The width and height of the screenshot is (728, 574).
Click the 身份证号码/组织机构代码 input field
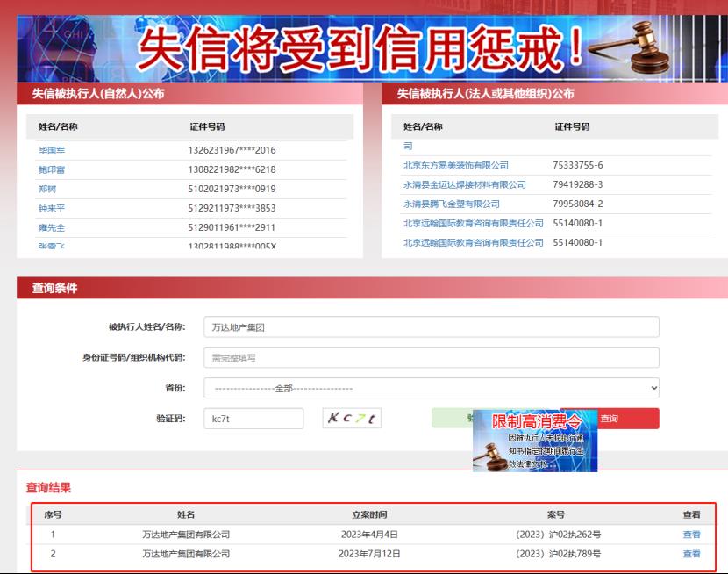pyautogui.click(x=432, y=357)
